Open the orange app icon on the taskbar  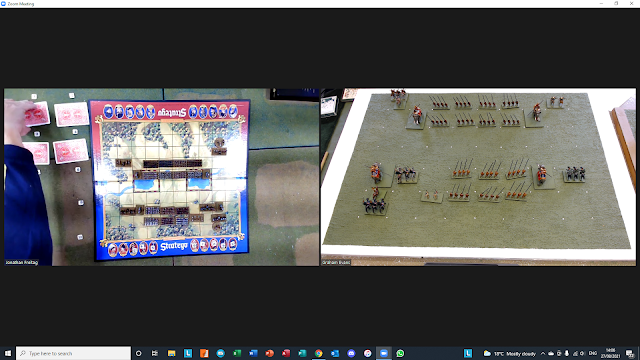(204, 353)
